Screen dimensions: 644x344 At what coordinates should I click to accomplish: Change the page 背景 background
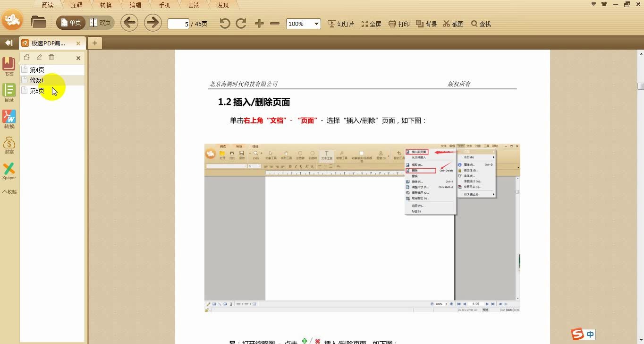(426, 24)
